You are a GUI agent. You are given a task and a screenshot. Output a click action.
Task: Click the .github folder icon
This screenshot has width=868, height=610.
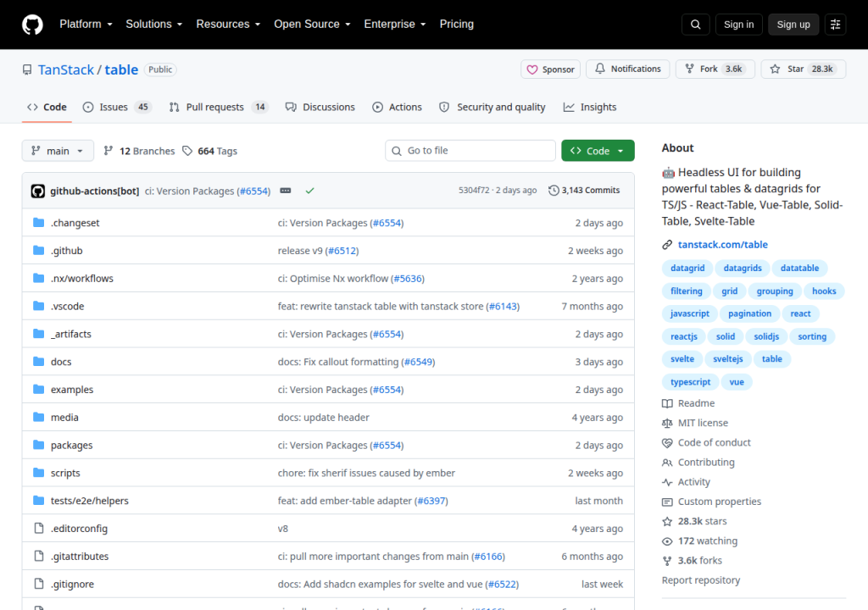pos(38,250)
